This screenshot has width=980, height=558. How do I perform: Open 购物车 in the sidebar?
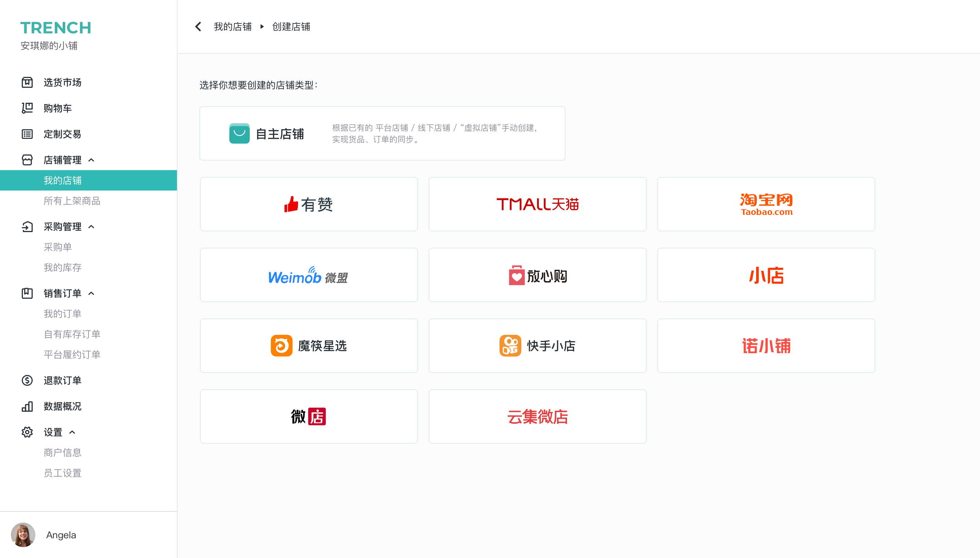click(58, 108)
